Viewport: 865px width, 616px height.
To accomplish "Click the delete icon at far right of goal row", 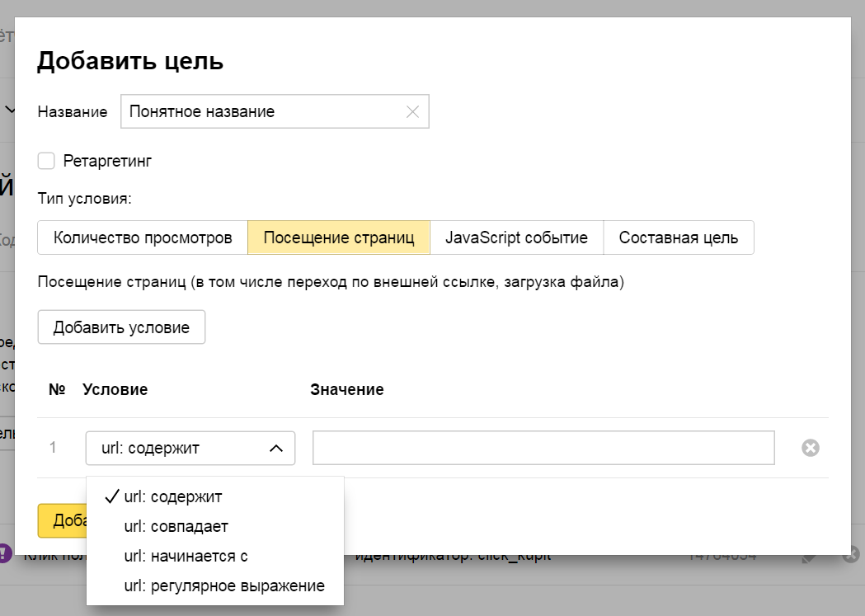I will pos(852,555).
